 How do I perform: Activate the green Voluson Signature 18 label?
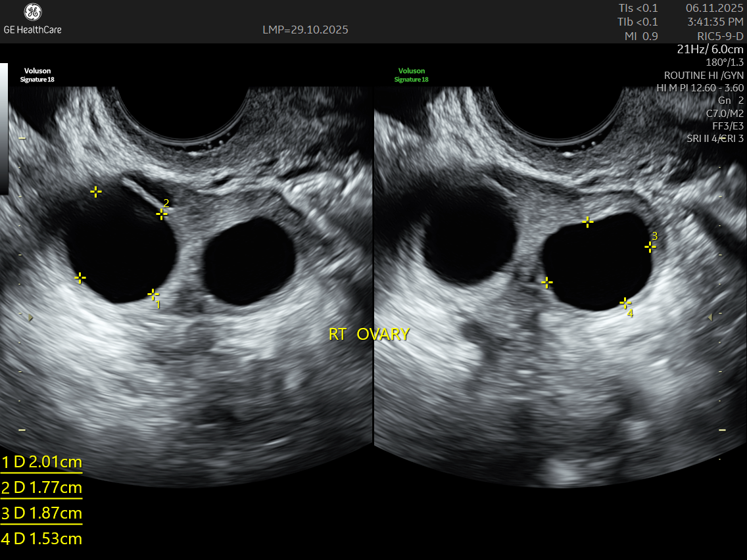click(x=412, y=75)
